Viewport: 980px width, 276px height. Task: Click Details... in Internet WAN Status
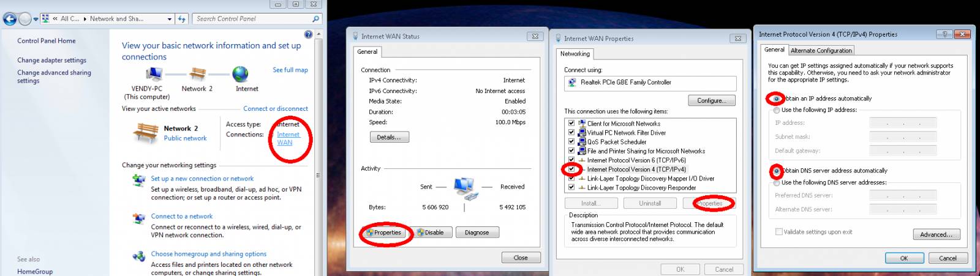(389, 138)
